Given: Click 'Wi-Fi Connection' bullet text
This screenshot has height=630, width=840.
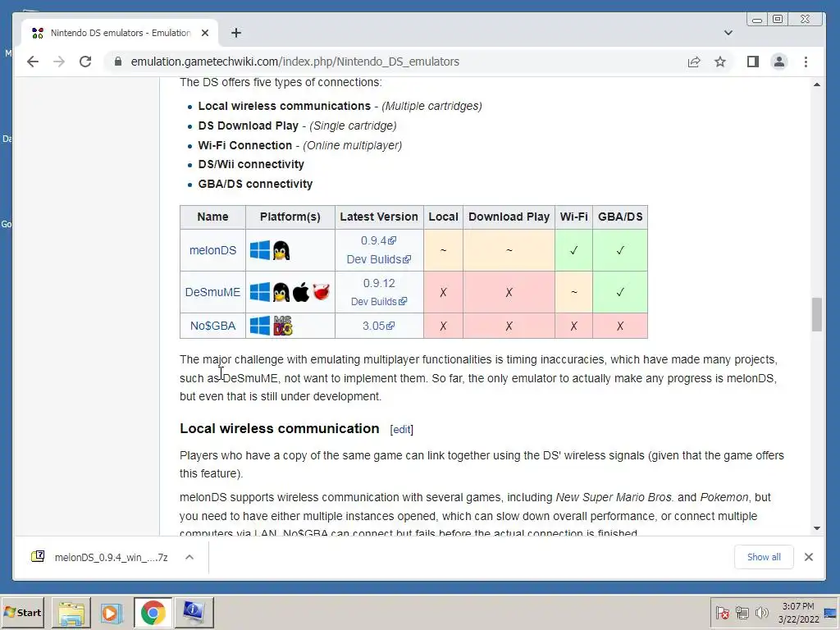Looking at the screenshot, I should pyautogui.click(x=244, y=145).
